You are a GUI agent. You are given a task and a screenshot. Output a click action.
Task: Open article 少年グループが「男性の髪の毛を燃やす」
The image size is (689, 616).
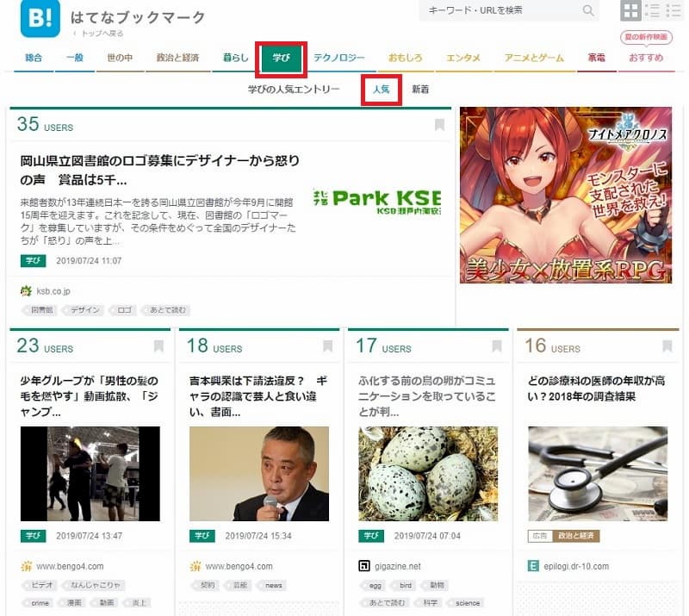(90, 396)
